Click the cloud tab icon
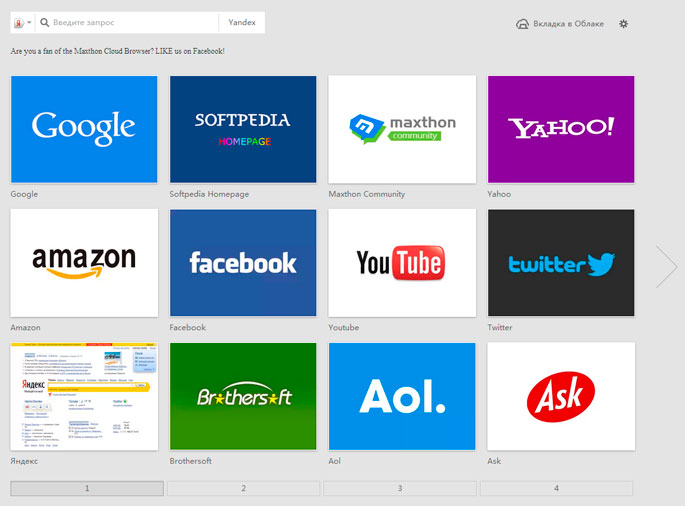 point(522,24)
